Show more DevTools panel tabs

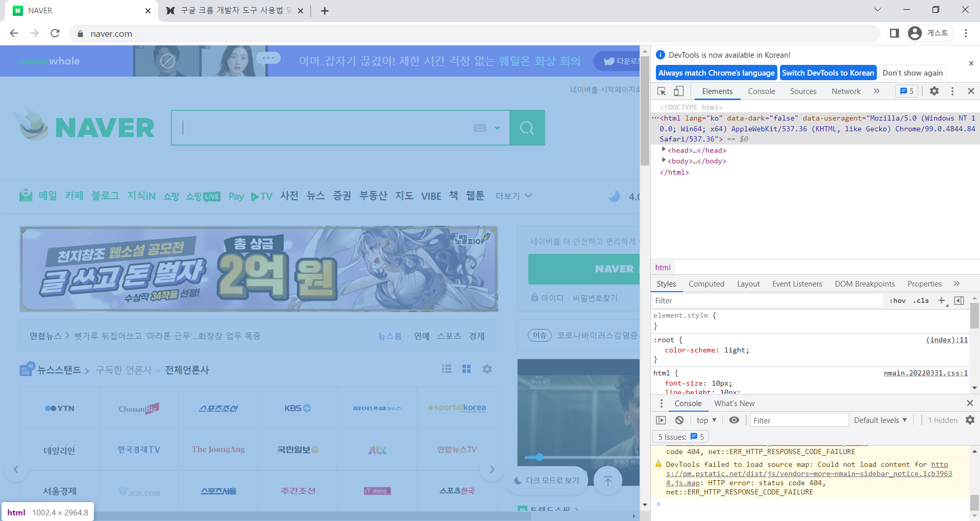pos(876,91)
